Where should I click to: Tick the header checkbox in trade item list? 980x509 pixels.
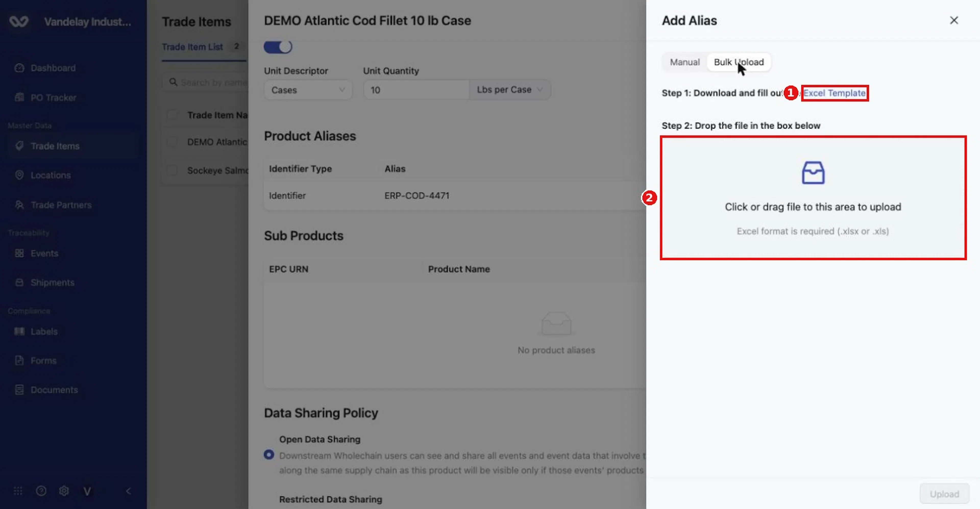pos(172,115)
